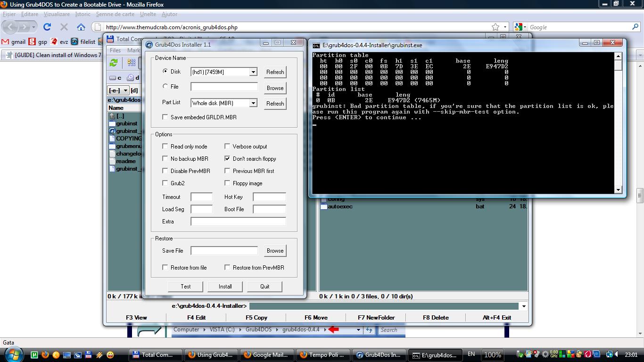Click Firefox stop loading X icon
644x362 pixels.
click(x=64, y=27)
